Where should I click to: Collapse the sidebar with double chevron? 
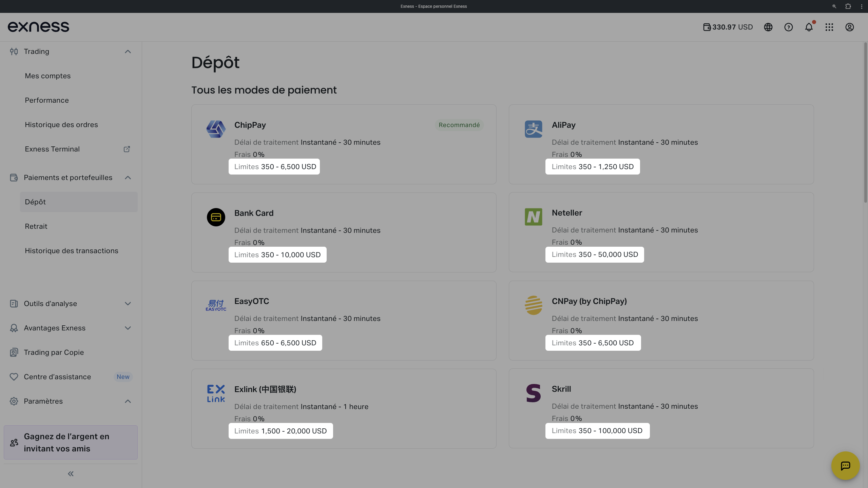tap(71, 474)
